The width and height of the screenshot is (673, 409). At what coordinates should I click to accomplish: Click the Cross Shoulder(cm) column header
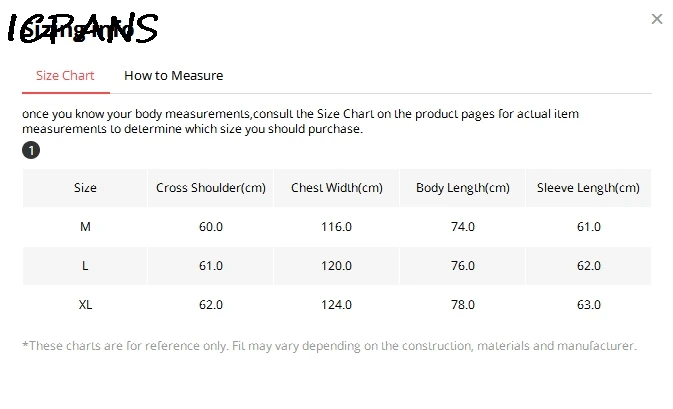[x=211, y=187]
